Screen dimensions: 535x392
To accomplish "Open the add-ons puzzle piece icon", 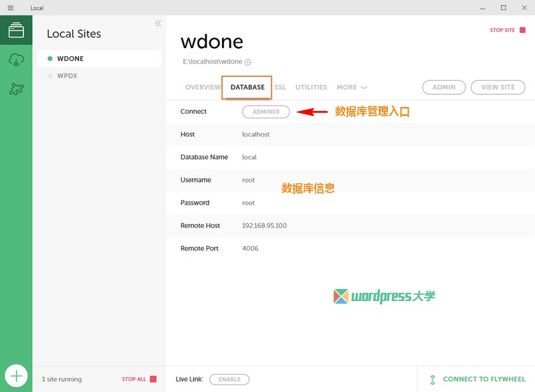I will click(16, 88).
